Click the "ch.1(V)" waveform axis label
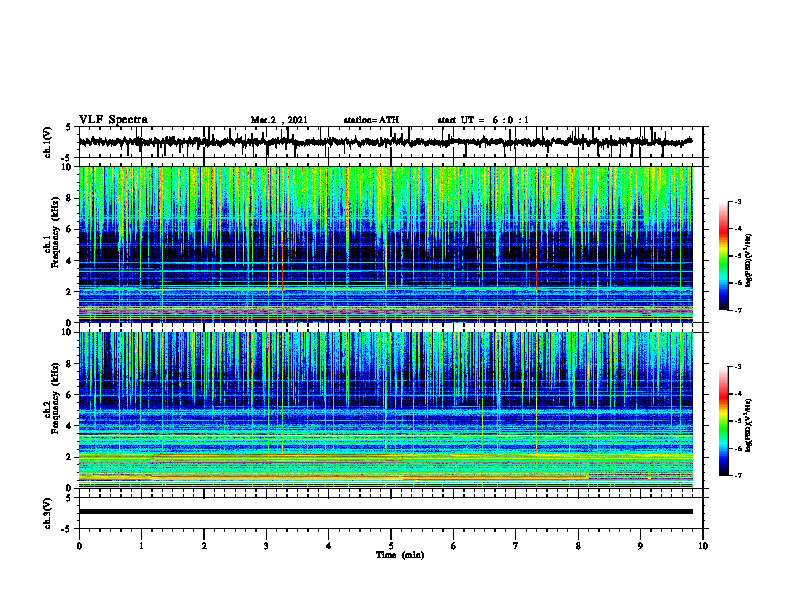The height and width of the screenshot is (612, 792). tap(47, 142)
